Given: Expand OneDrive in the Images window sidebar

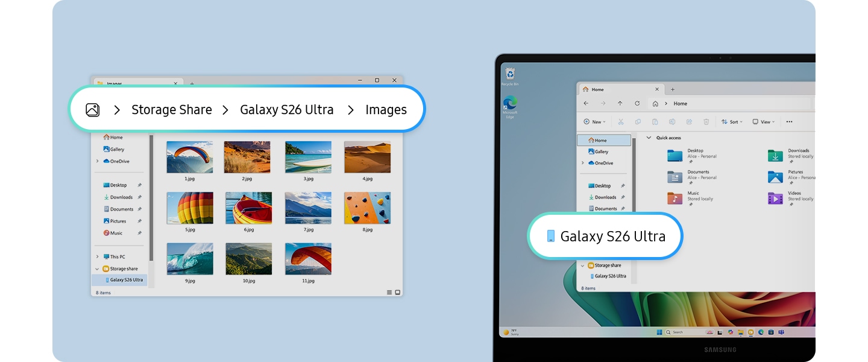Looking at the screenshot, I should pos(97,161).
